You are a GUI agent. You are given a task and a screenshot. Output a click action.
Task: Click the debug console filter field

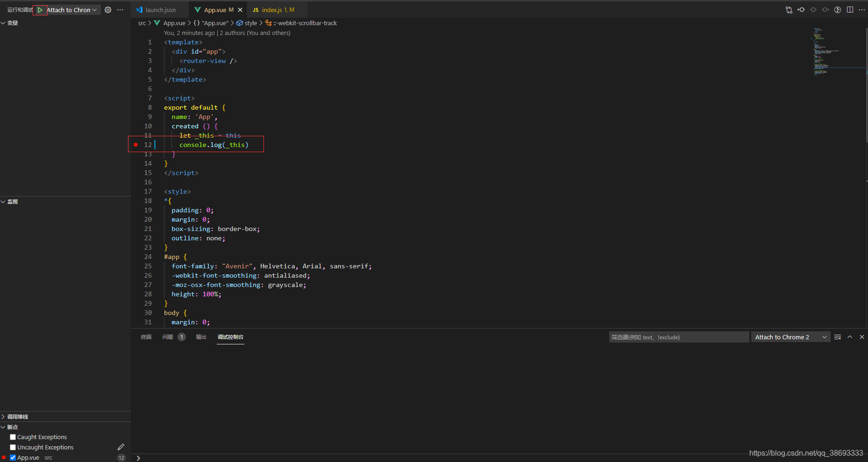(x=678, y=337)
